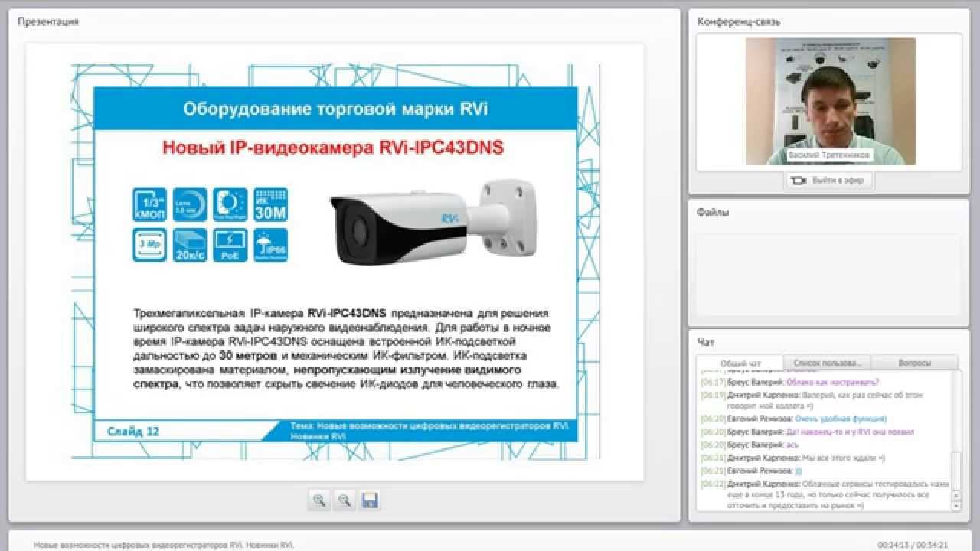Click the 'Конференц-связь' panel header
The image size is (980, 551).
pos(739,22)
